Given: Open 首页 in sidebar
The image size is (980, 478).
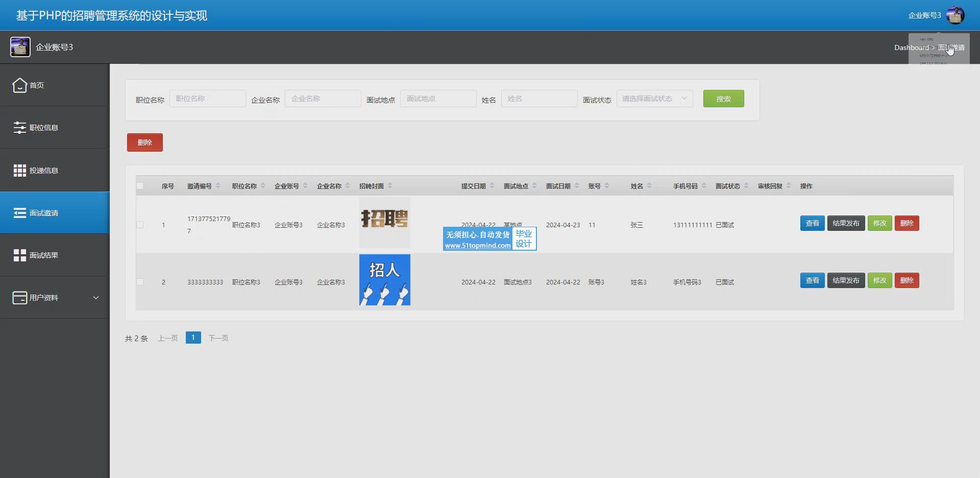Looking at the screenshot, I should coord(55,85).
